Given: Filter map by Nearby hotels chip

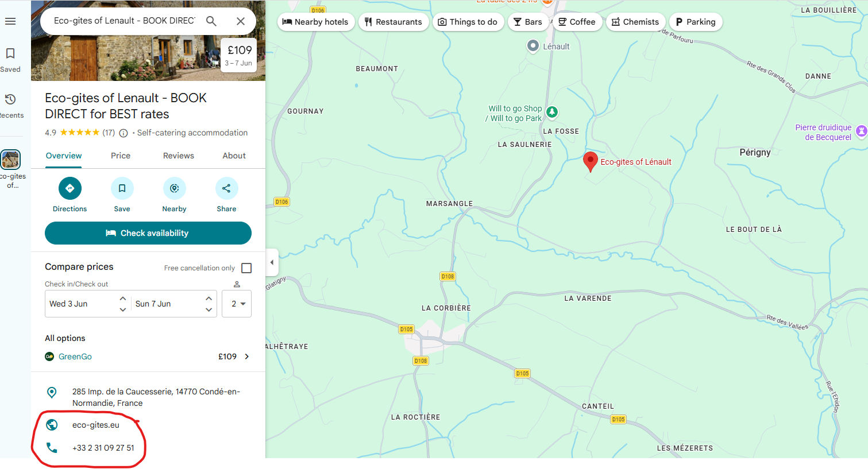Looking at the screenshot, I should [315, 22].
